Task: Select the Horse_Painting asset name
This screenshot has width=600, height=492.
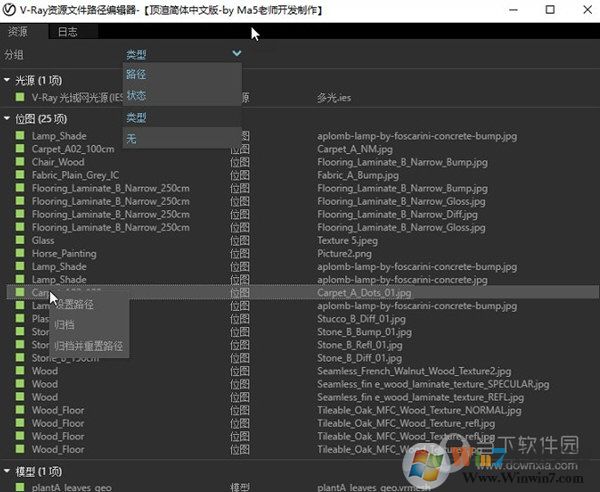Action: (64, 253)
